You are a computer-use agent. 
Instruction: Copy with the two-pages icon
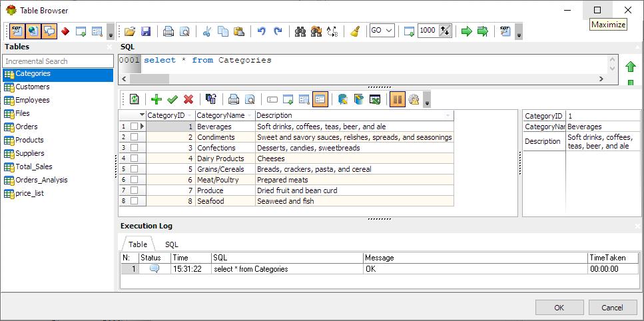[x=223, y=31]
